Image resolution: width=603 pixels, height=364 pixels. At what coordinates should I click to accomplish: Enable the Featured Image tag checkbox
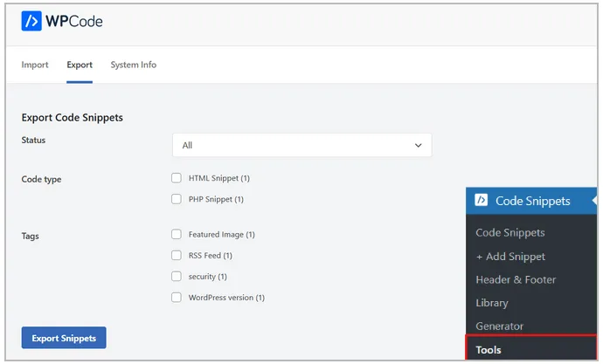point(177,234)
